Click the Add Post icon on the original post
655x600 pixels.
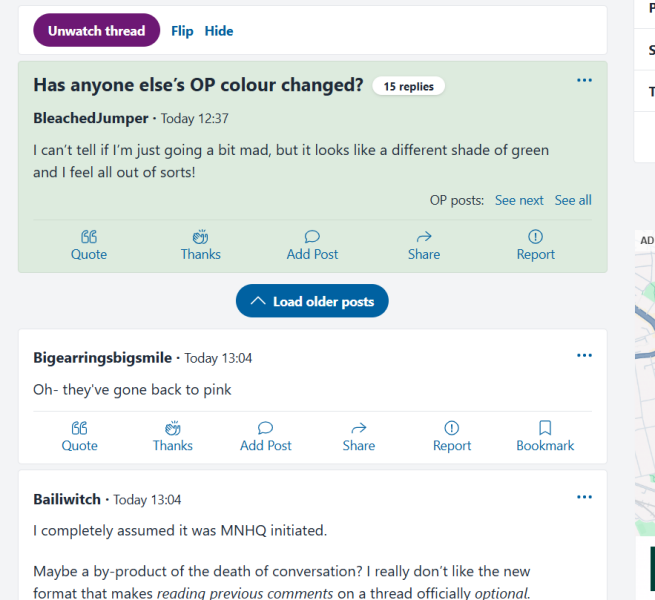[312, 237]
